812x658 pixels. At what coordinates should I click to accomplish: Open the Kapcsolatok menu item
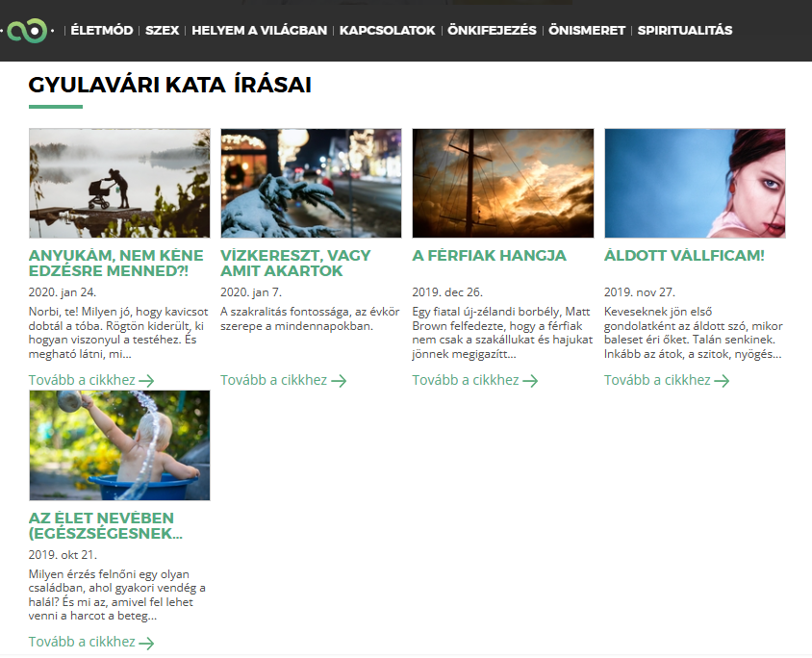click(387, 31)
